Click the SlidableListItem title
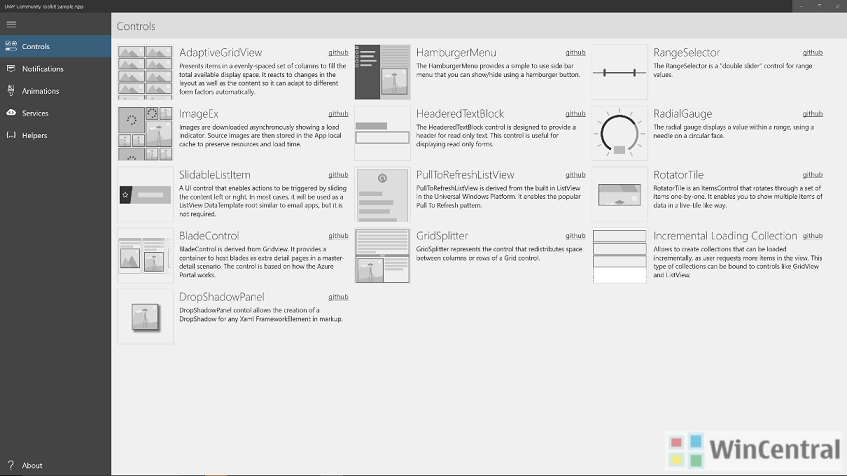 point(214,175)
